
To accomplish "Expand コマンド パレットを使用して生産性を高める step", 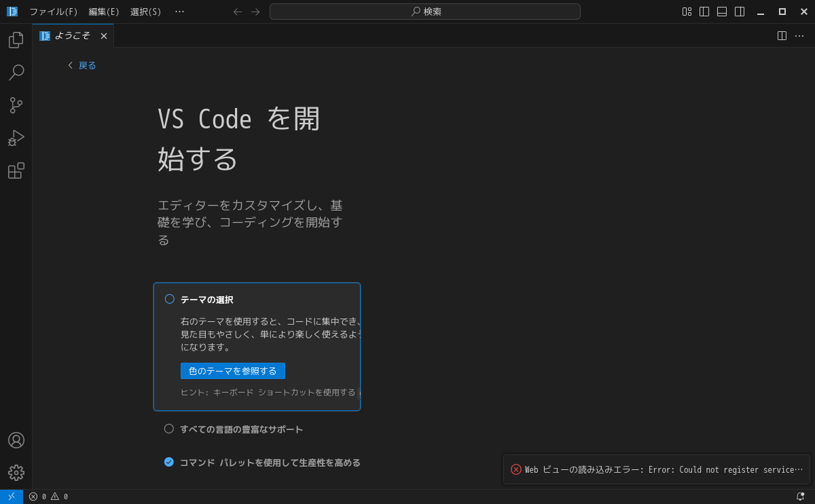I will tap(270, 463).
